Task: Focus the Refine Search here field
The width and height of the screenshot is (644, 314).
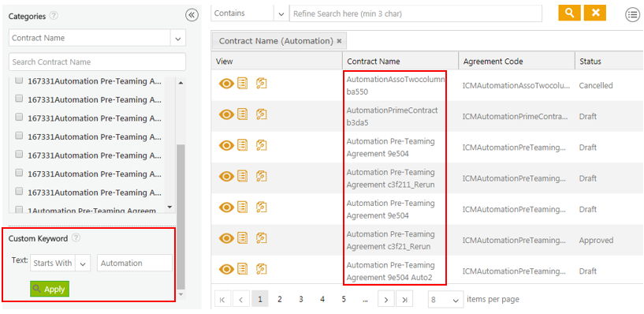Action: (415, 13)
